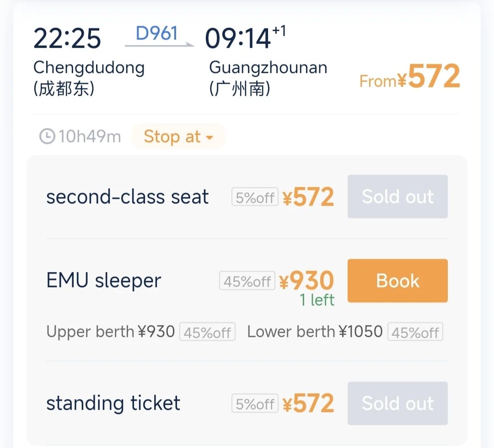Click the route arrow under D961
This screenshot has width=494, height=448.
point(160,45)
